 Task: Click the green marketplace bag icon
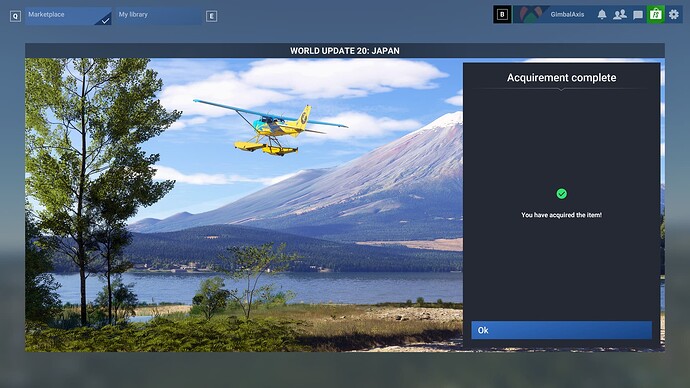pyautogui.click(x=656, y=15)
